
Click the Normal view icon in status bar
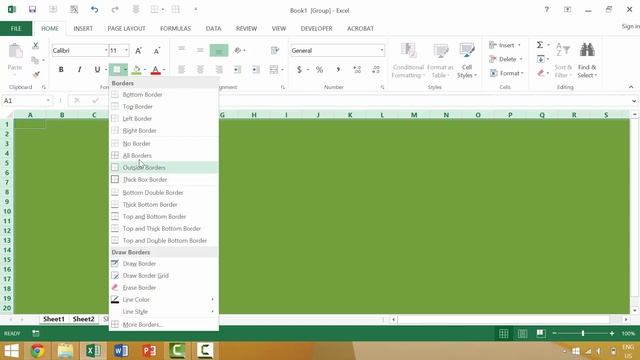coord(504,333)
